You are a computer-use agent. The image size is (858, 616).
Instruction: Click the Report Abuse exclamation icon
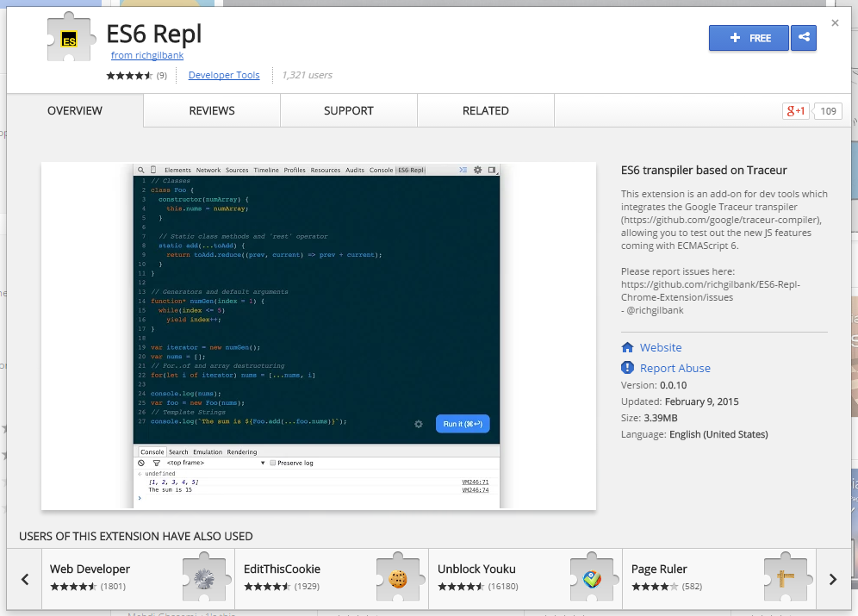(628, 368)
